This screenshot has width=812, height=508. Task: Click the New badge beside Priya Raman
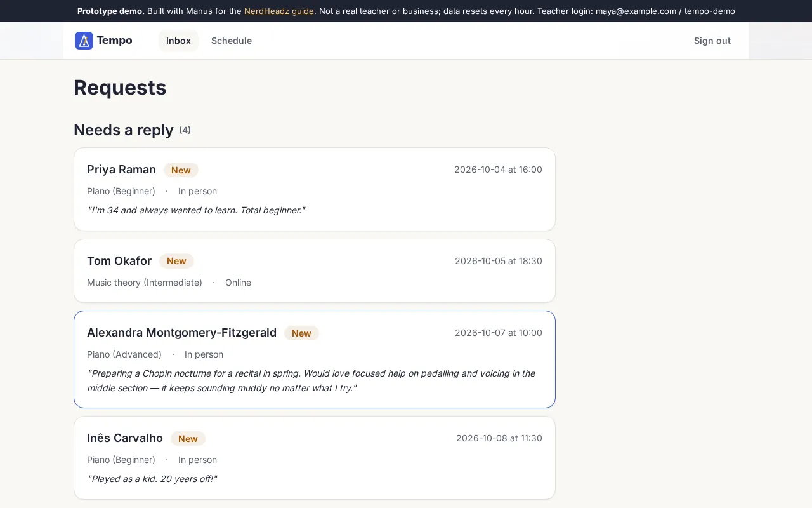pyautogui.click(x=181, y=170)
